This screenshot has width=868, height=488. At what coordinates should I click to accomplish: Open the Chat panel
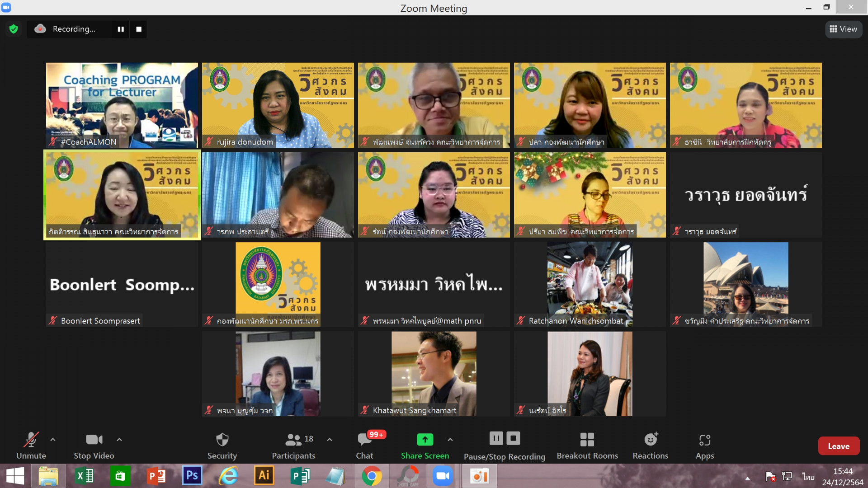[365, 445]
